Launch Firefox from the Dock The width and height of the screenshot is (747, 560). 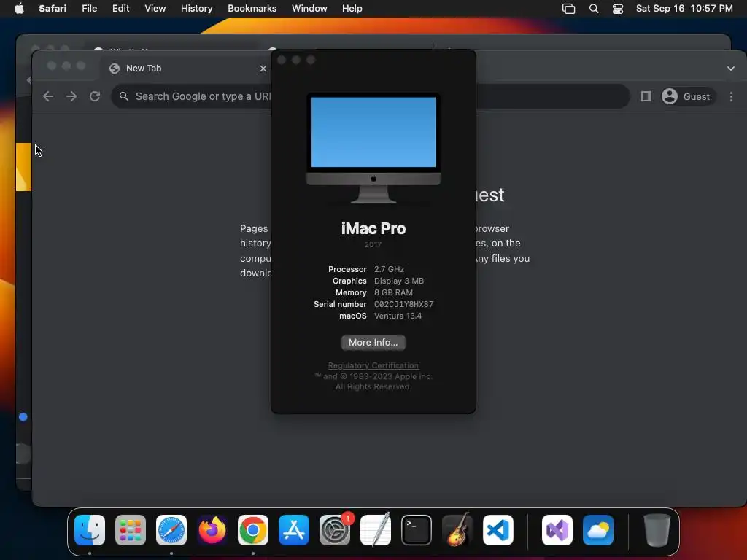click(212, 530)
